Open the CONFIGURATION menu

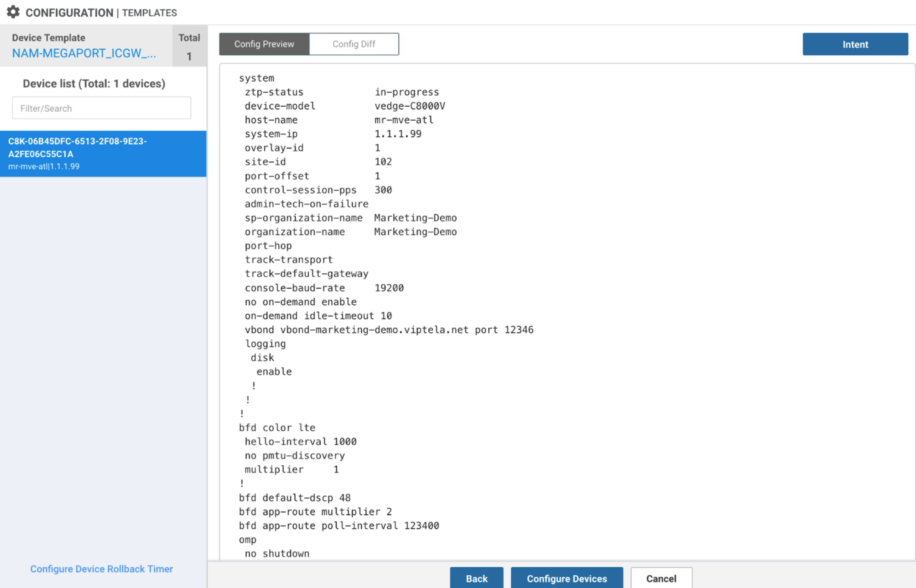68,12
